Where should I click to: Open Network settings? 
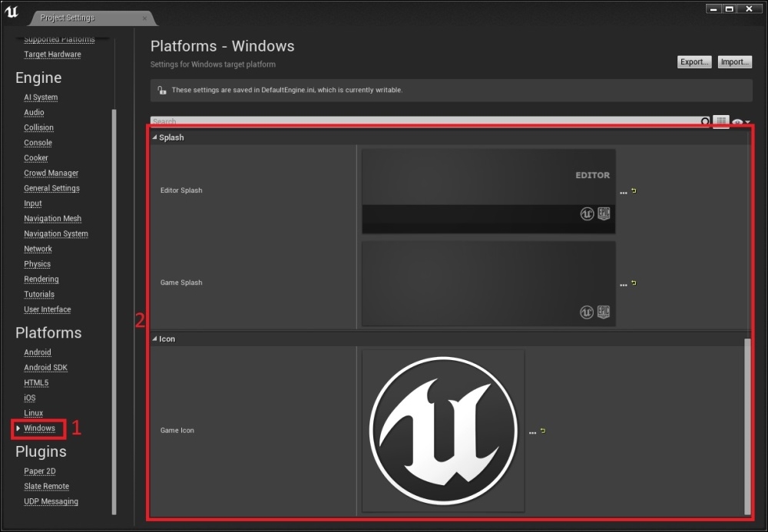click(38, 249)
